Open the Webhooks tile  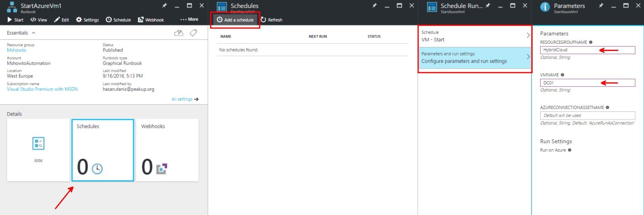(x=167, y=150)
